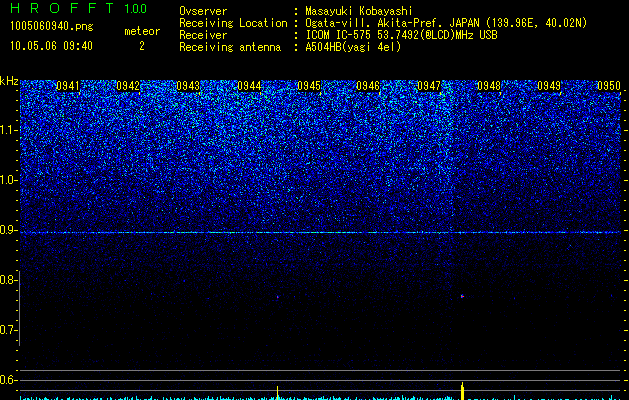Click the Receiving antenna label

point(230,47)
